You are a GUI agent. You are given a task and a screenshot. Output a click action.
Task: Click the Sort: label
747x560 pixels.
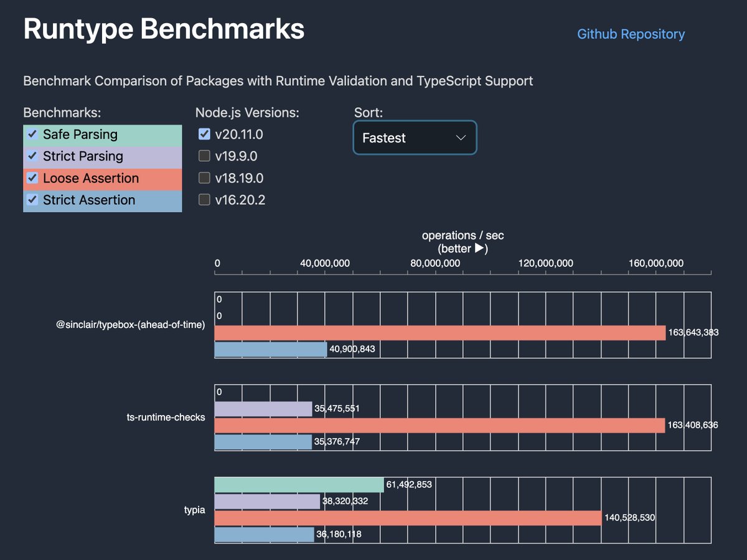(x=369, y=113)
